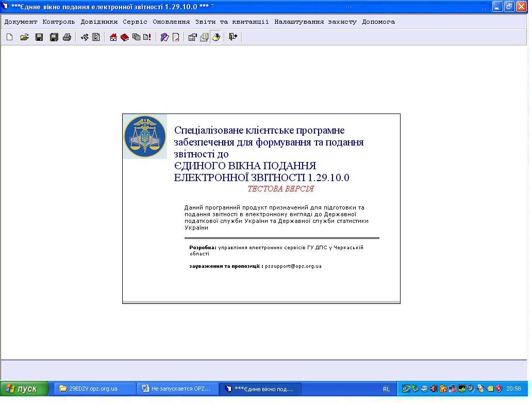Run the check via checklist icon
This screenshot has width=532, height=403.
pyautogui.click(x=96, y=37)
